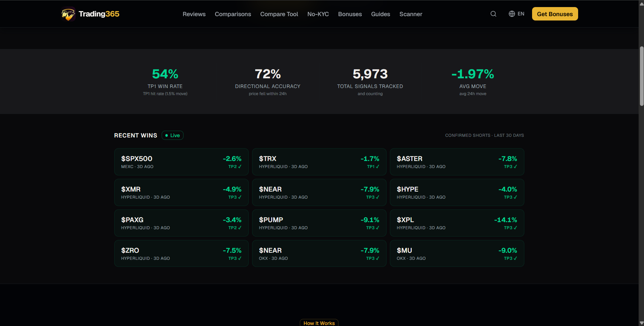The height and width of the screenshot is (326, 644).
Task: Click the globe language icon
Action: coord(512,14)
